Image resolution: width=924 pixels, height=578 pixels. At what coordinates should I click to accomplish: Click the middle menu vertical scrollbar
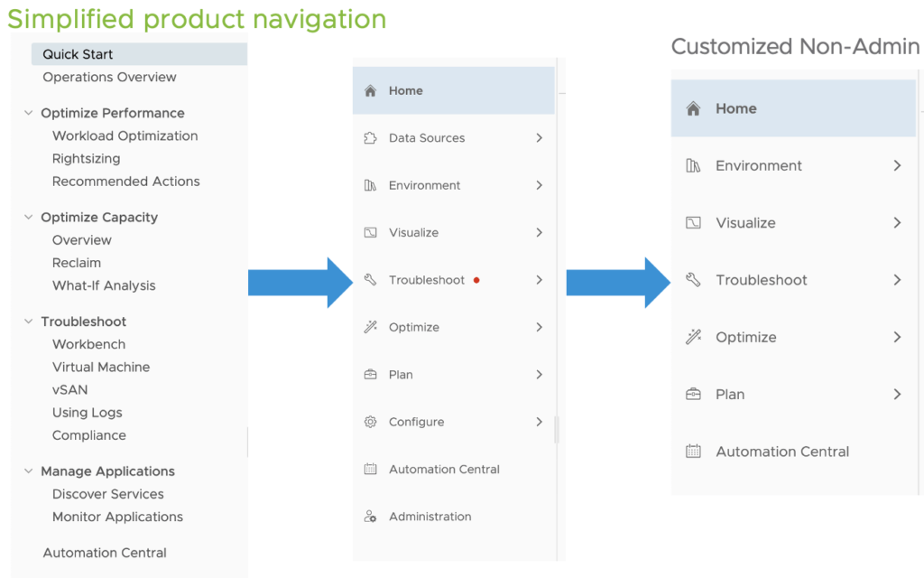[557, 429]
